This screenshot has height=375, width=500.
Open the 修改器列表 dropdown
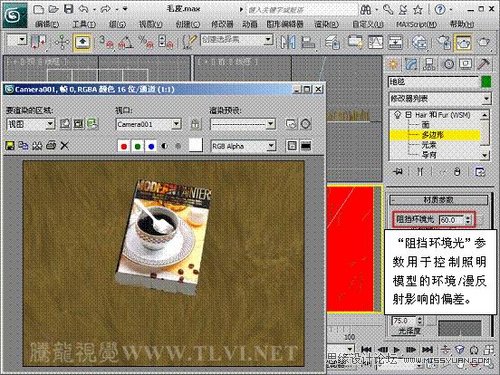(x=440, y=99)
